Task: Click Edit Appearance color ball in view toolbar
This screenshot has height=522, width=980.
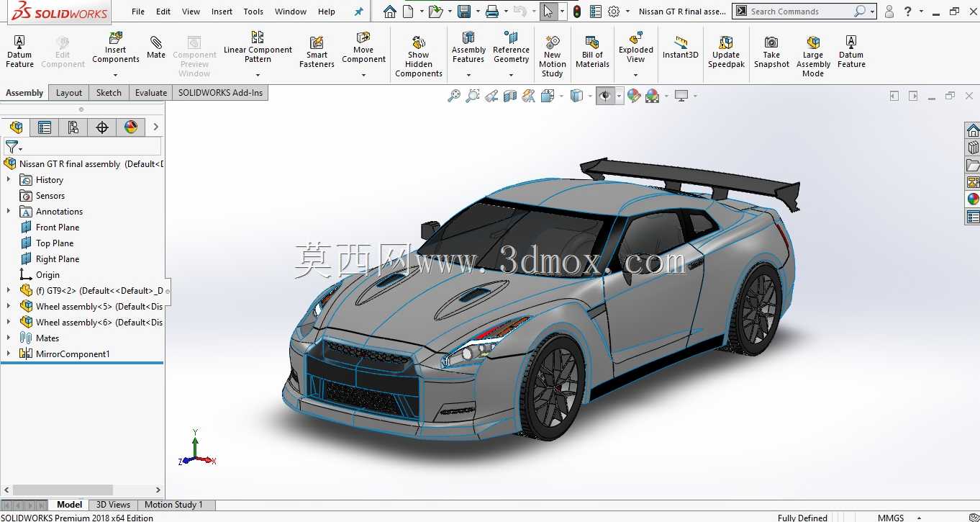Action: (634, 96)
